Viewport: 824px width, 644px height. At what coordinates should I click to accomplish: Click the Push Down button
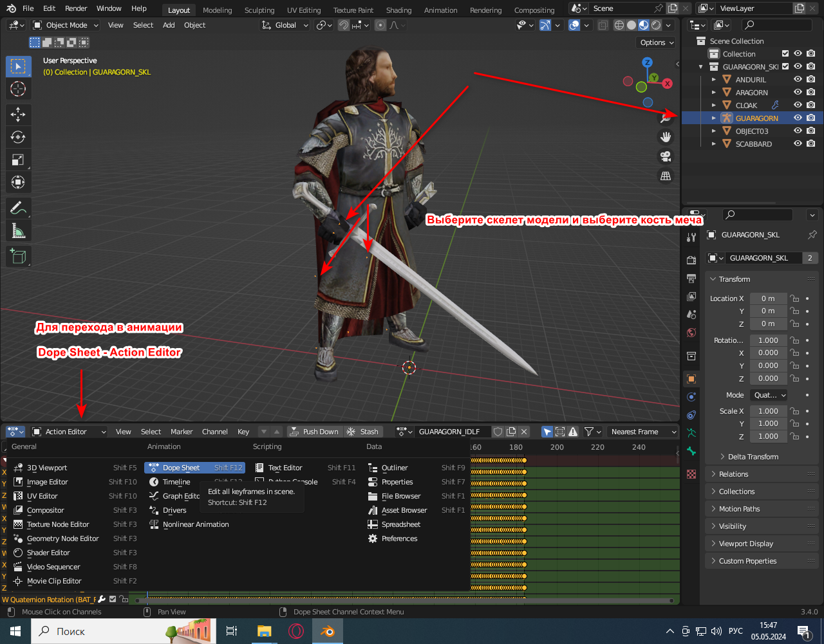point(314,432)
